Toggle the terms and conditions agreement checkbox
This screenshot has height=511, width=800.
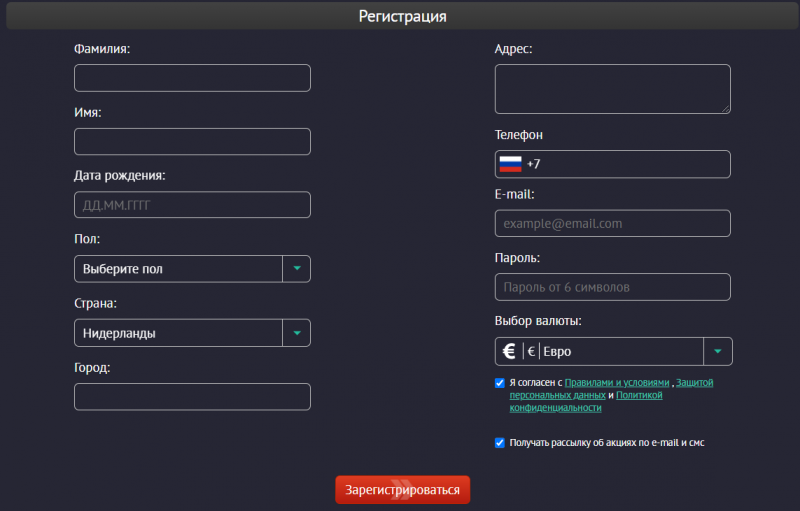tap(499, 383)
